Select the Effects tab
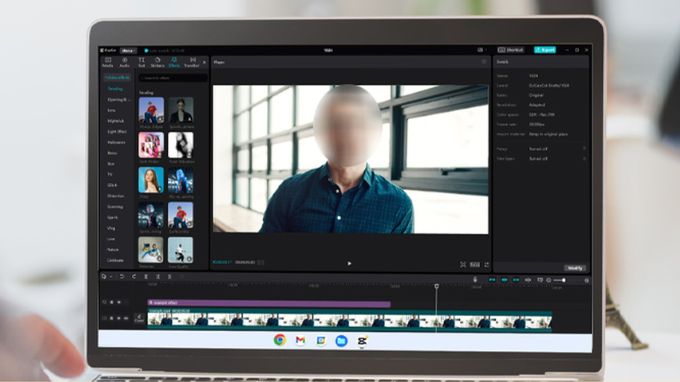Viewport: 680px width, 382px height. click(x=174, y=62)
